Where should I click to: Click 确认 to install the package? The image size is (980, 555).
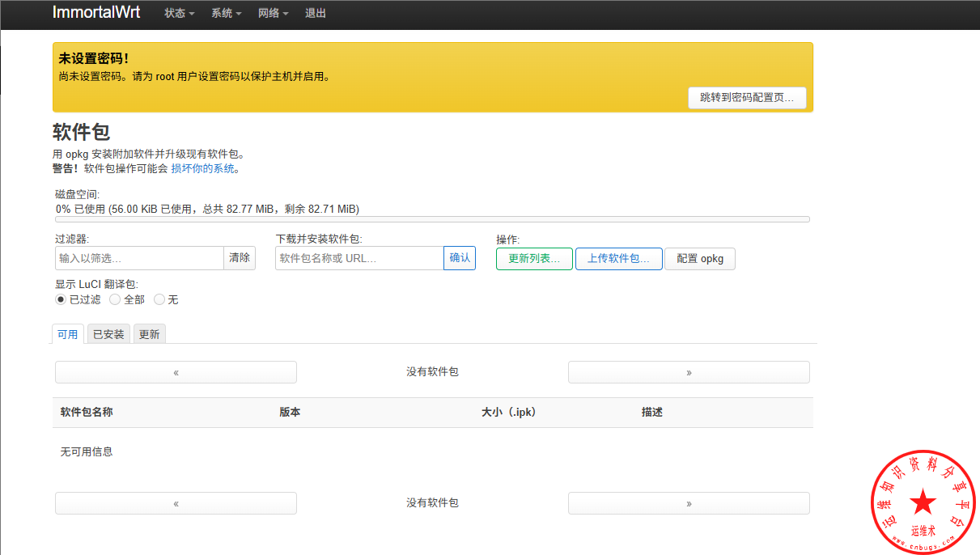[x=460, y=258]
